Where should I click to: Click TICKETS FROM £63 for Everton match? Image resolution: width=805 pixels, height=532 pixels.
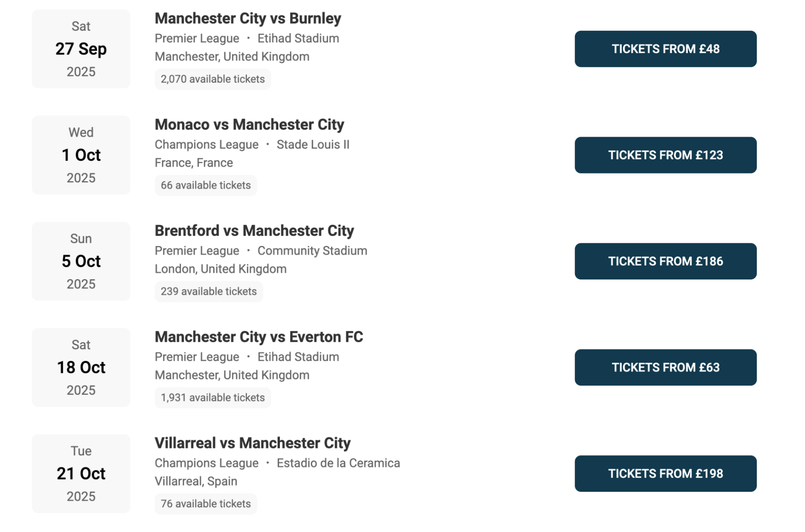coord(665,367)
